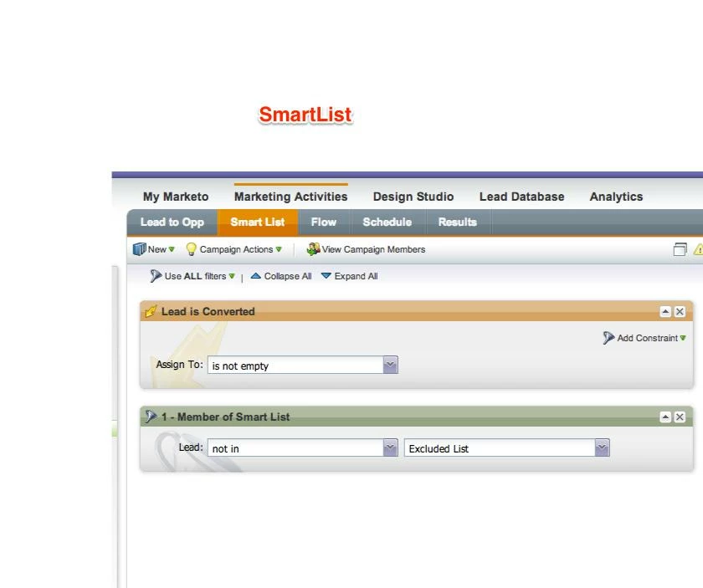The height and width of the screenshot is (588, 703).
Task: Click the window restore icon in toolbar
Action: (680, 249)
